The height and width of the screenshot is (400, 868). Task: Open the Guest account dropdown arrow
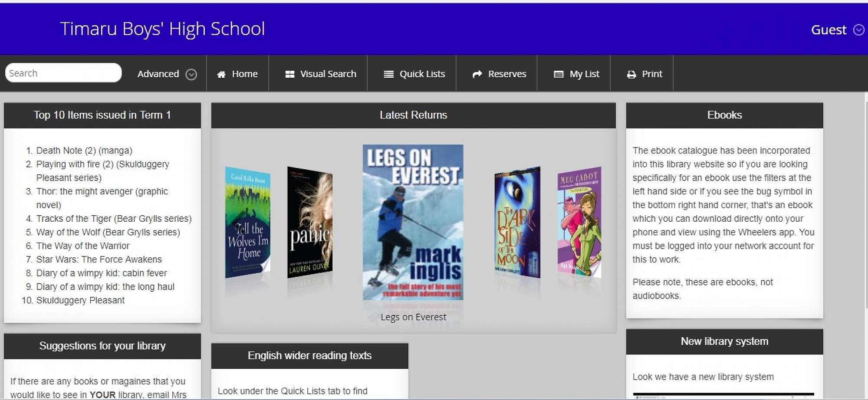click(x=858, y=30)
